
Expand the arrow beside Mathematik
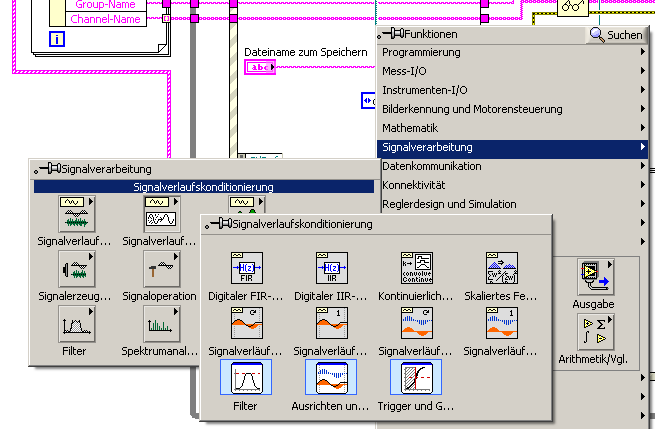[x=642, y=128]
